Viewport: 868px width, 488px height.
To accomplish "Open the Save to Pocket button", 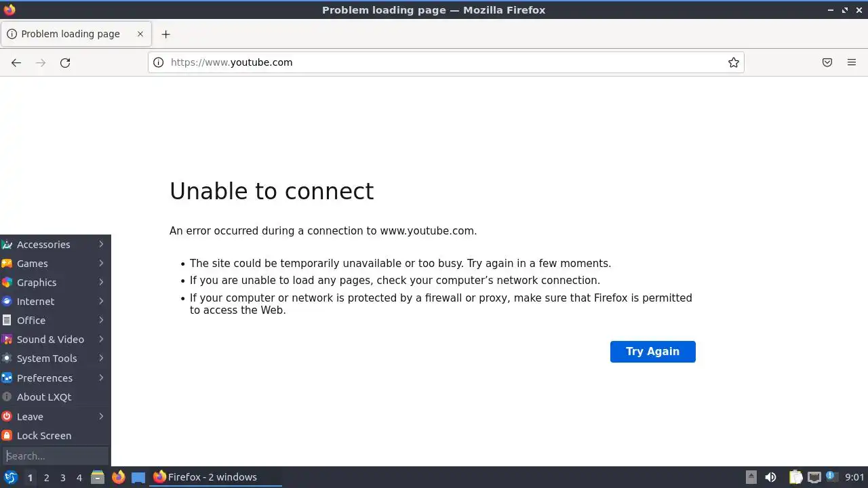I will tap(827, 62).
